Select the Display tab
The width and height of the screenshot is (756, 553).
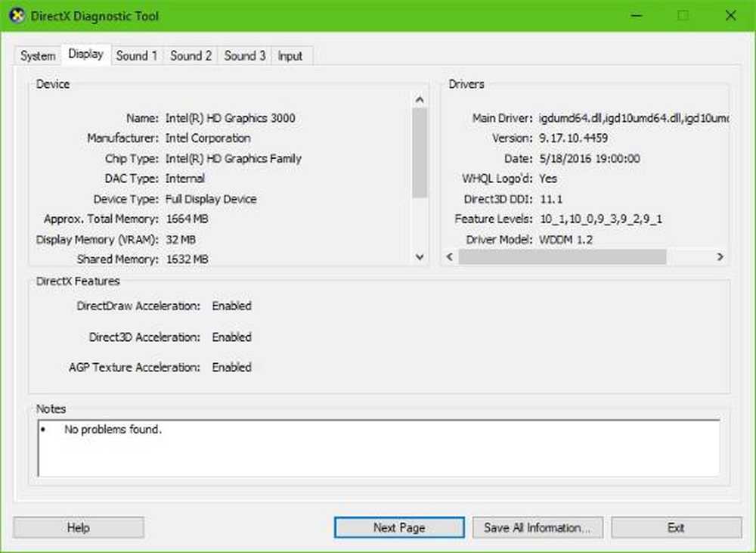tap(86, 54)
